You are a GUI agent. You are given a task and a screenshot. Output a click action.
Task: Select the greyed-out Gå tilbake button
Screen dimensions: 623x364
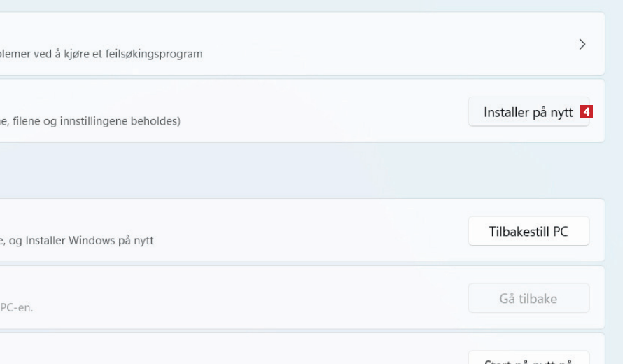[528, 299]
